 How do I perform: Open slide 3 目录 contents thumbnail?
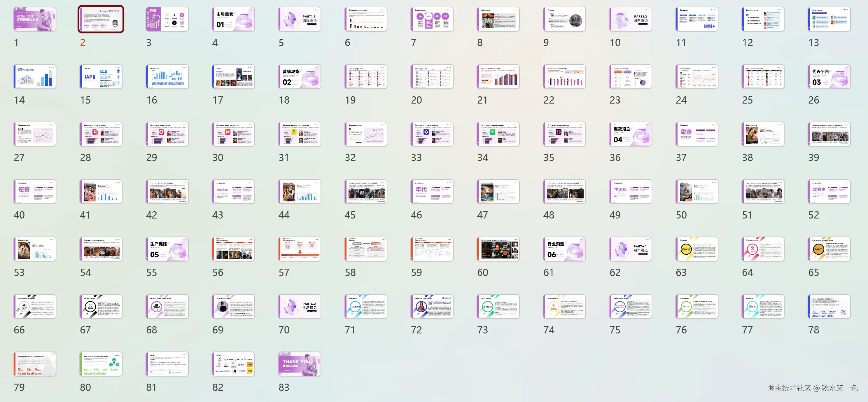pos(167,20)
